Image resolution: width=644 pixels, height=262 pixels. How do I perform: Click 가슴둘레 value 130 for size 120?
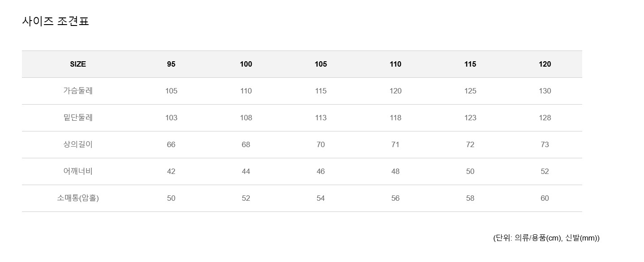pos(545,91)
